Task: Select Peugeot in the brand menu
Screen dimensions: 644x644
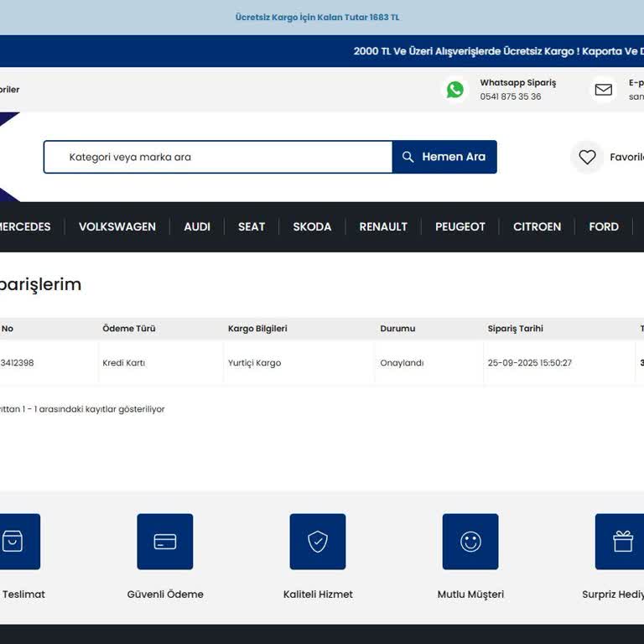Action: (460, 226)
